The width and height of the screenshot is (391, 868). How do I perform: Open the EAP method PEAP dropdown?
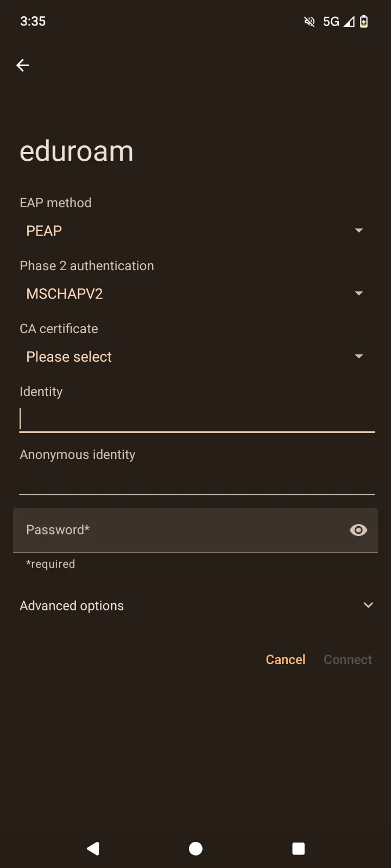click(195, 231)
